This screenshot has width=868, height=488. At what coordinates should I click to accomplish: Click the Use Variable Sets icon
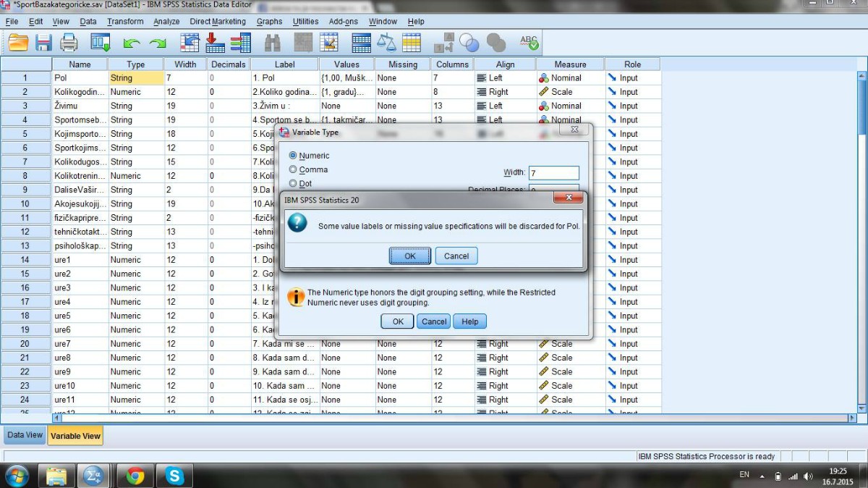(469, 43)
